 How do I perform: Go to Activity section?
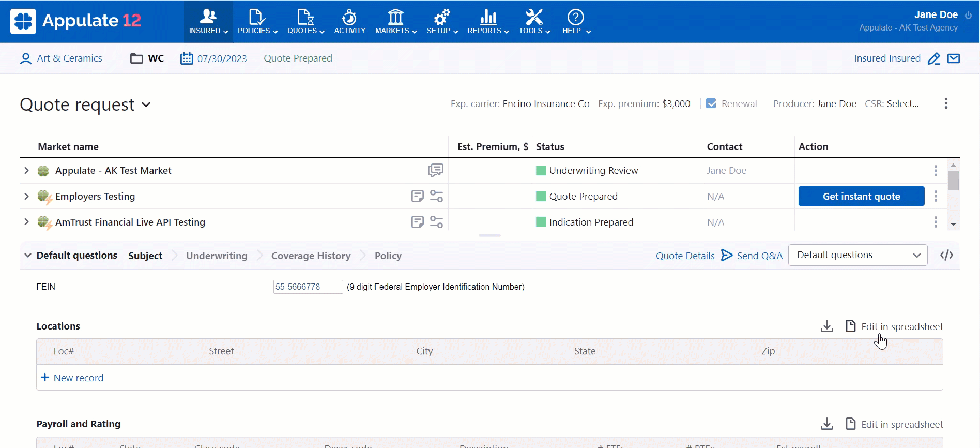pos(349,21)
